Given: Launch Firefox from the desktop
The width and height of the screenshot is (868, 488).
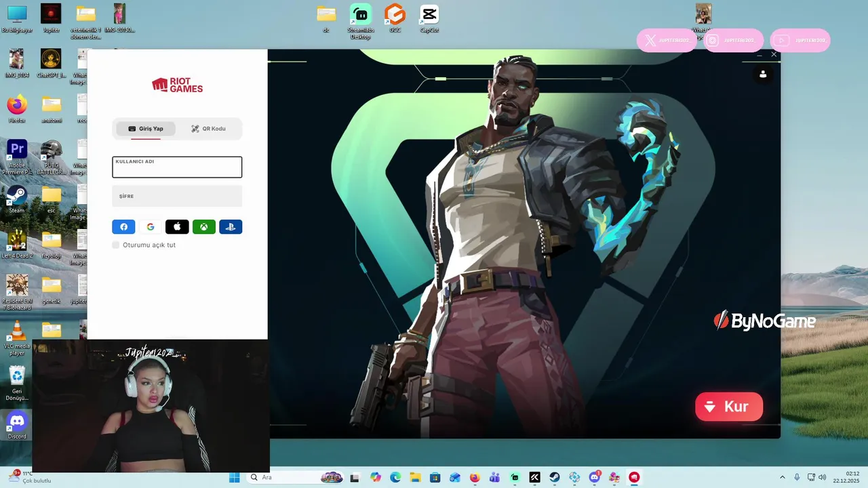Looking at the screenshot, I should click(x=17, y=108).
